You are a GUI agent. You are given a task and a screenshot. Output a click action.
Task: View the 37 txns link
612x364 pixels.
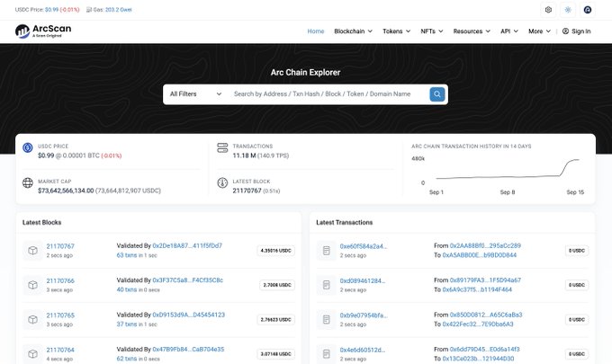click(x=127, y=324)
